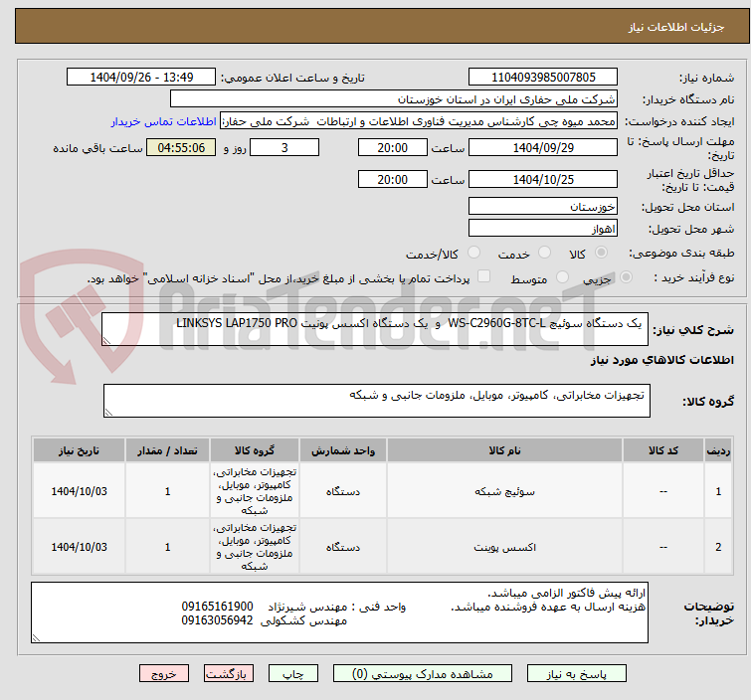The height and width of the screenshot is (700, 751).
Task: Toggle the Islamic treasury payment checkbox
Action: [484, 276]
